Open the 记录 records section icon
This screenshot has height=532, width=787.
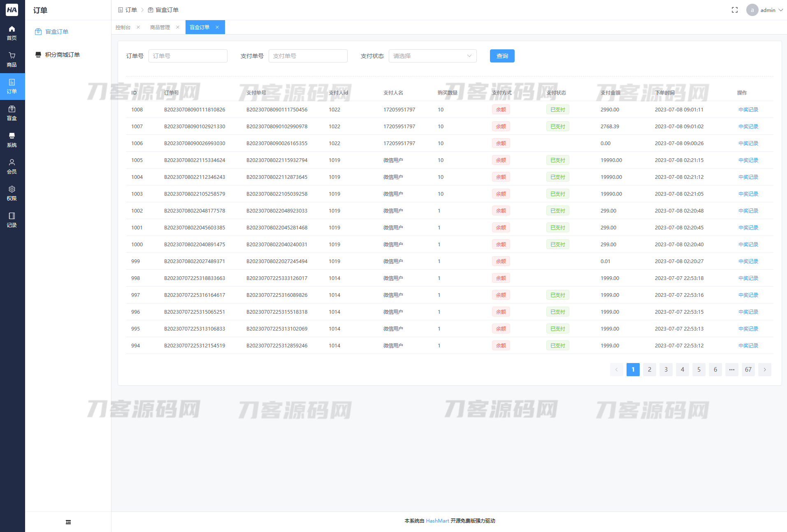[x=12, y=220]
